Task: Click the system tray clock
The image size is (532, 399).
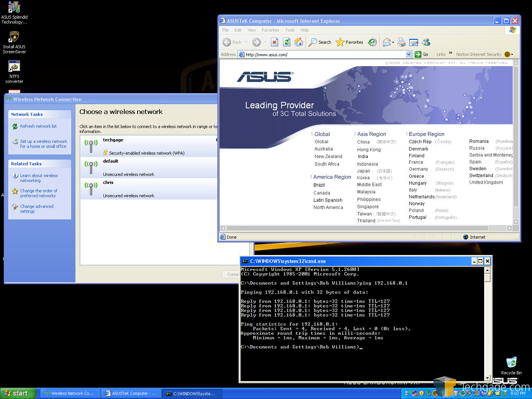Action: pos(518,393)
